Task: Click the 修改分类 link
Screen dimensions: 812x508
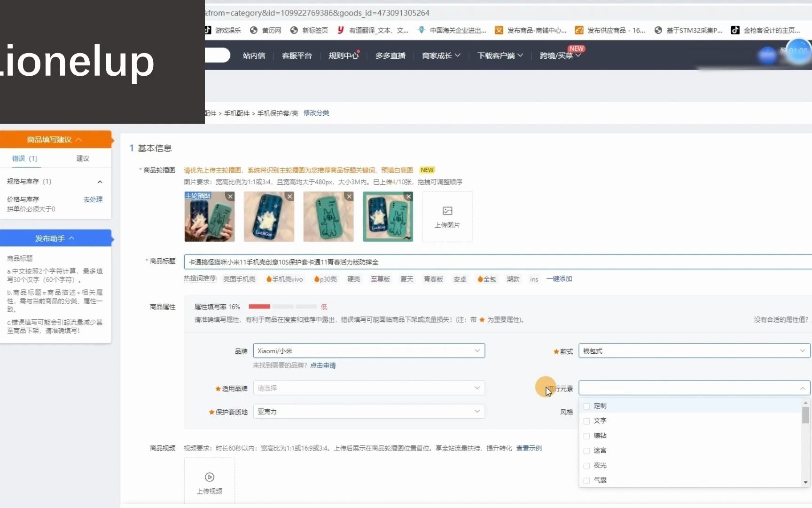Action: point(316,113)
